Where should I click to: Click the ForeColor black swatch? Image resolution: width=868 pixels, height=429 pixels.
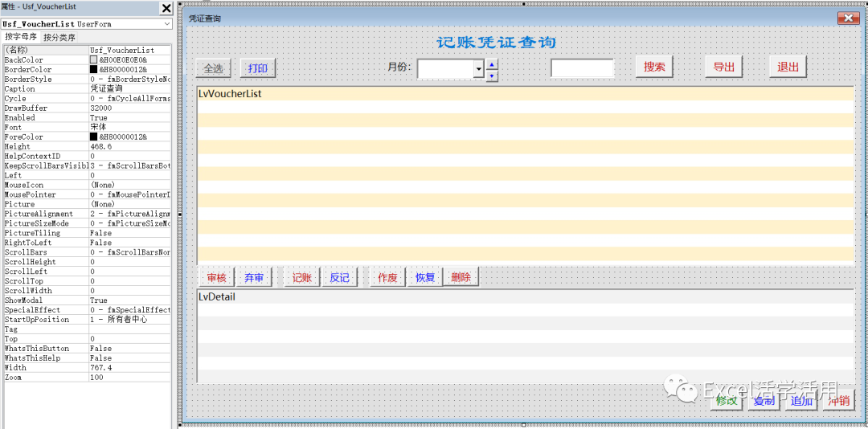click(93, 137)
